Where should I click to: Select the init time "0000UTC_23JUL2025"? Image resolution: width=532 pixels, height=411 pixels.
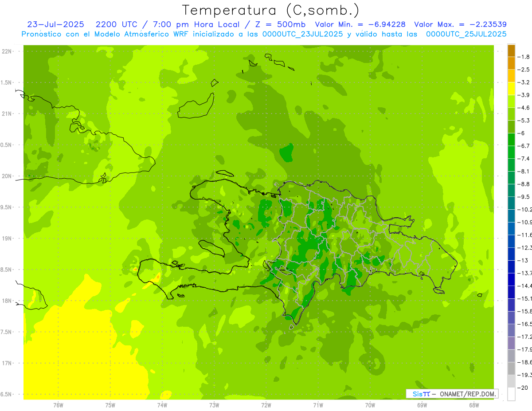[x=303, y=34]
